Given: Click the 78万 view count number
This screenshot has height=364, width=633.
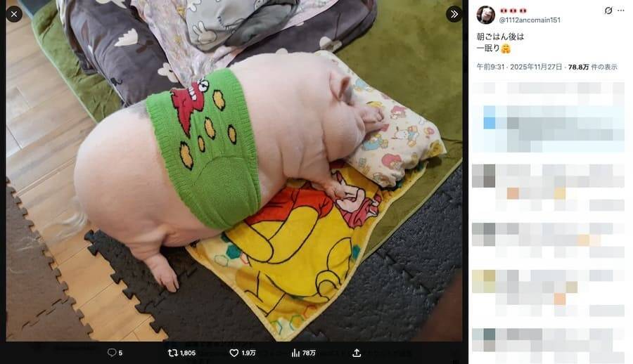Looking at the screenshot, I should pyautogui.click(x=309, y=353).
